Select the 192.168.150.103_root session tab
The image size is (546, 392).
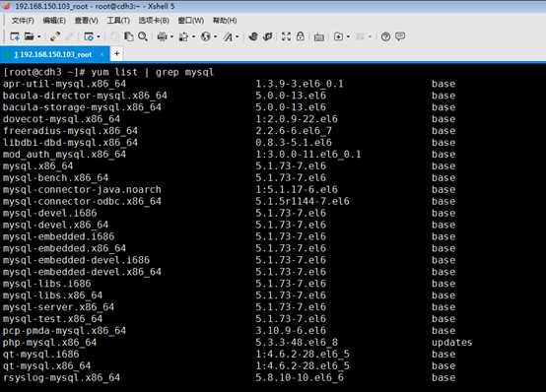(x=55, y=54)
